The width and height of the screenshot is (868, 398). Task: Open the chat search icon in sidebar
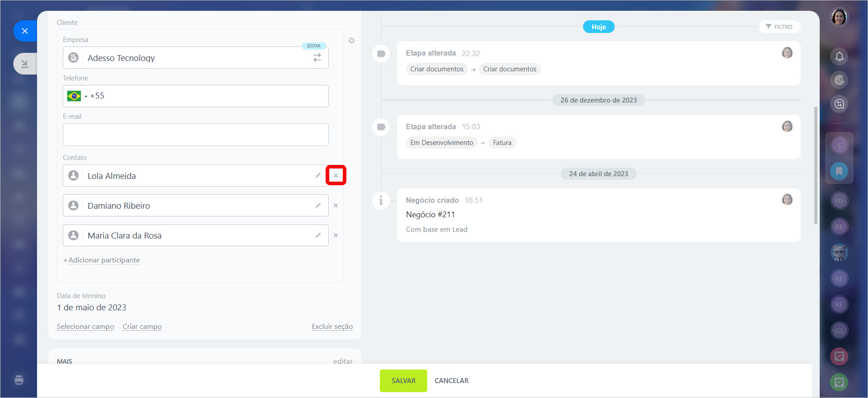(839, 104)
